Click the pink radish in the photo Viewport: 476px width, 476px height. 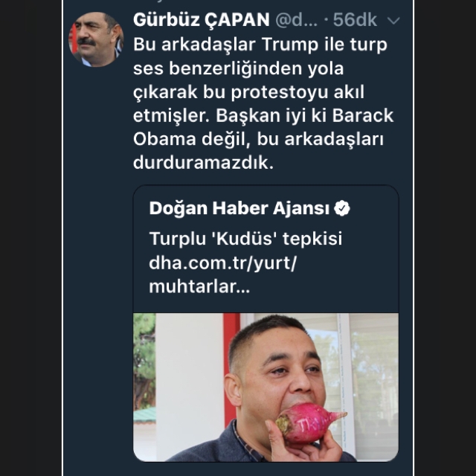pyautogui.click(x=309, y=423)
